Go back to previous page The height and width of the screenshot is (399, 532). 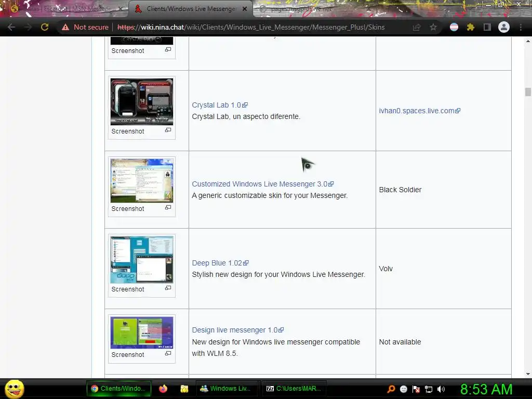coord(11,27)
